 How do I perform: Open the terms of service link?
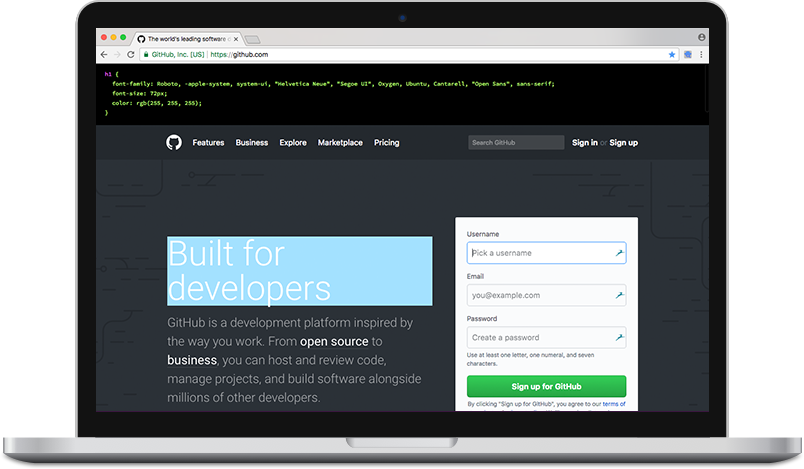point(614,404)
